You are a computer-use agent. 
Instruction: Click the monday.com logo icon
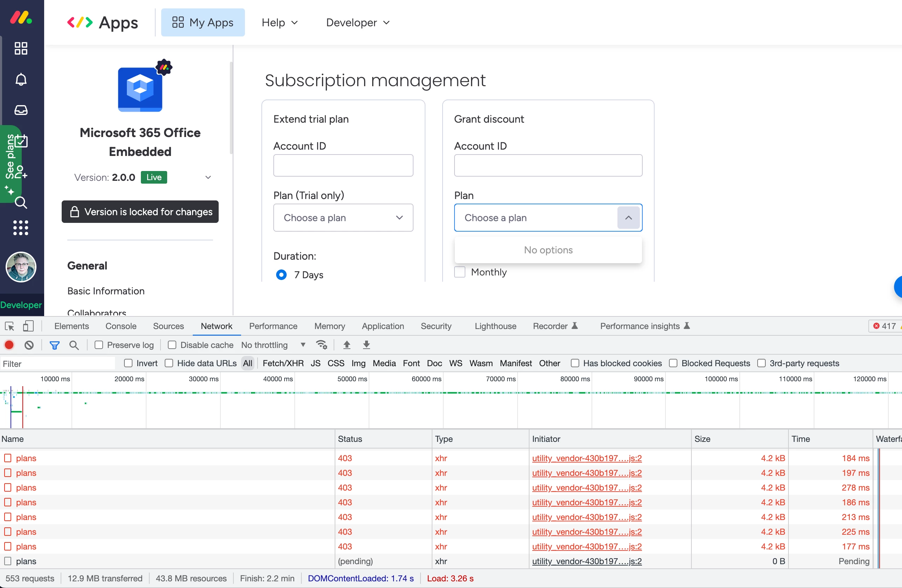click(21, 18)
